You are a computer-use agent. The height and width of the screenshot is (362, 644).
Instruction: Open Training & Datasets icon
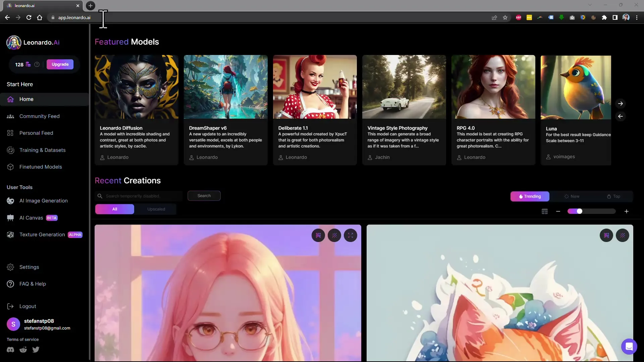(x=10, y=150)
